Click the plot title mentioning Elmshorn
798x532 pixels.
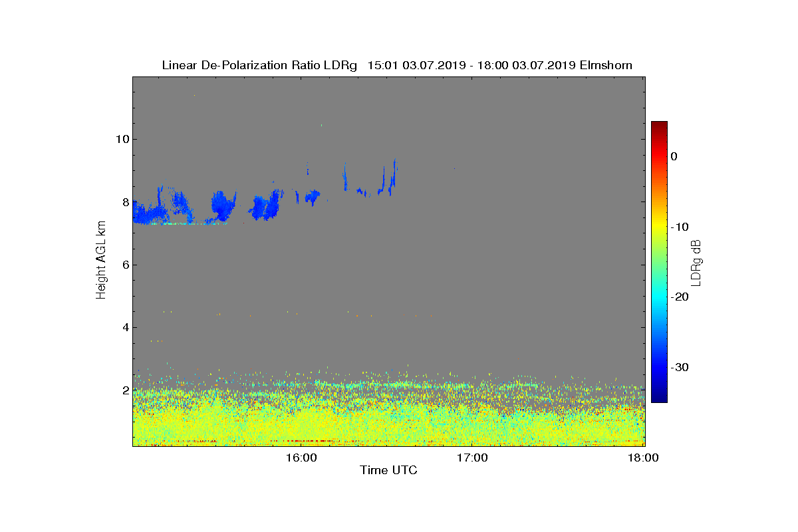click(x=397, y=65)
